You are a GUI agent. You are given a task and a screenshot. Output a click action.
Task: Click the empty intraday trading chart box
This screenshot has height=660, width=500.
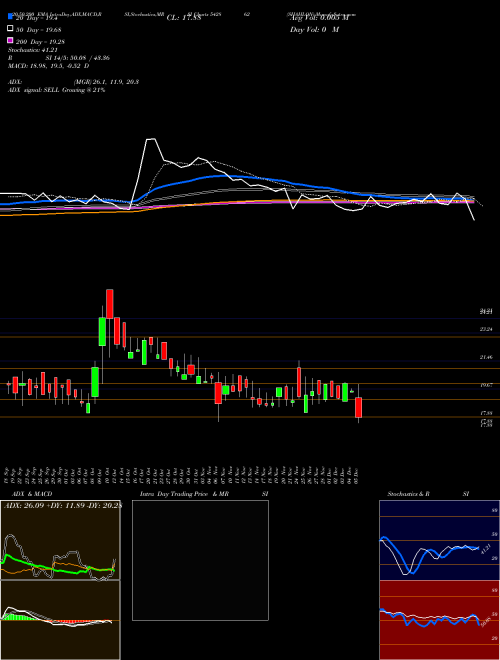(200, 560)
